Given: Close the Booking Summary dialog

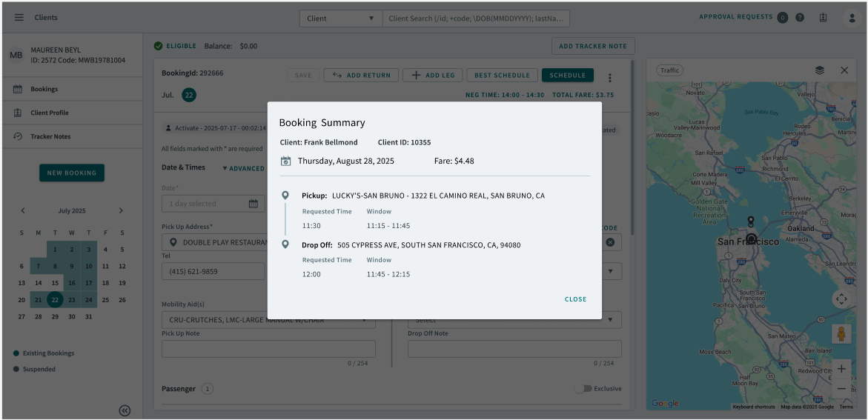Looking at the screenshot, I should tap(575, 299).
